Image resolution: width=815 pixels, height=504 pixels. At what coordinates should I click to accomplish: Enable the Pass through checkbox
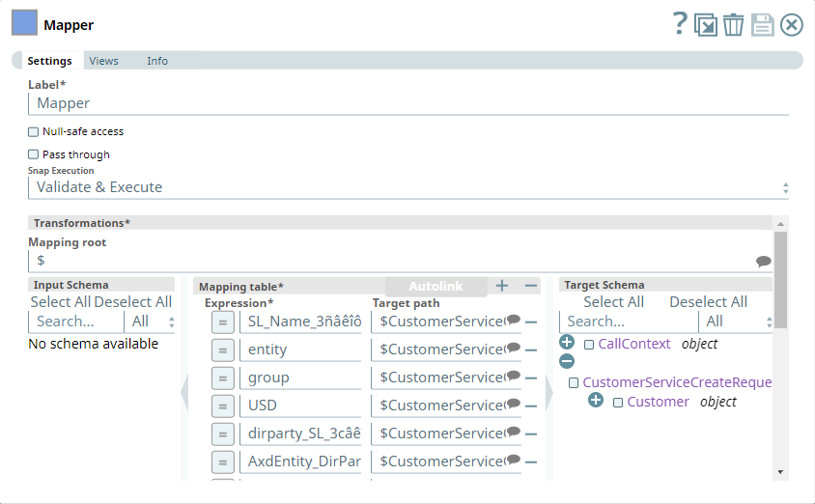(34, 154)
